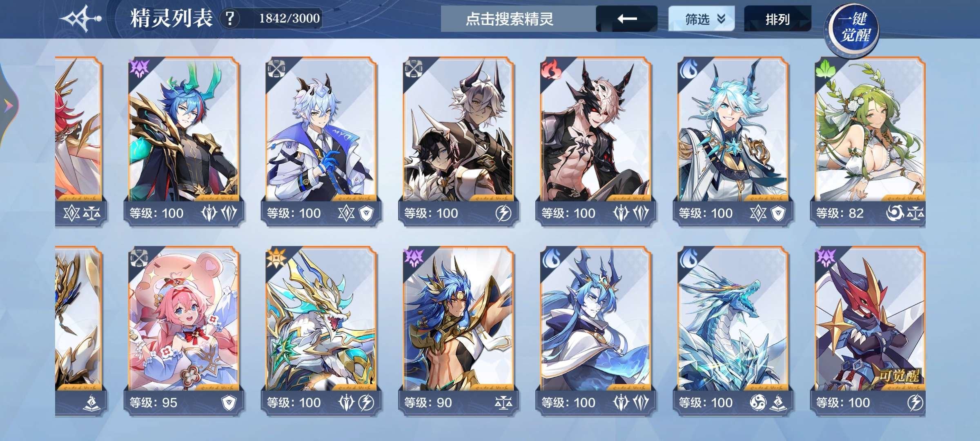The width and height of the screenshot is (980, 441).
Task: Click the lightning trait icon on level 90's neighbor dragon card
Action: click(366, 403)
